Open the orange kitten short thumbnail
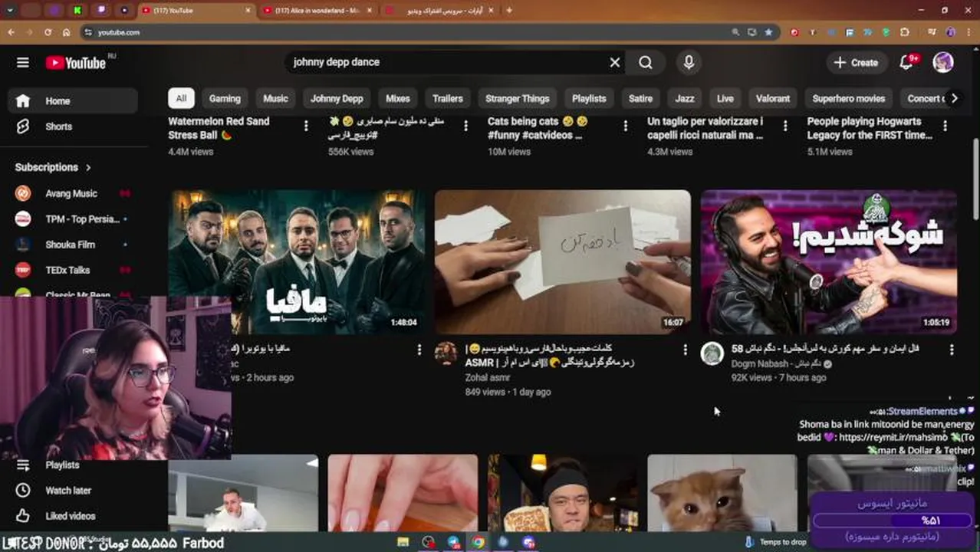 point(722,493)
